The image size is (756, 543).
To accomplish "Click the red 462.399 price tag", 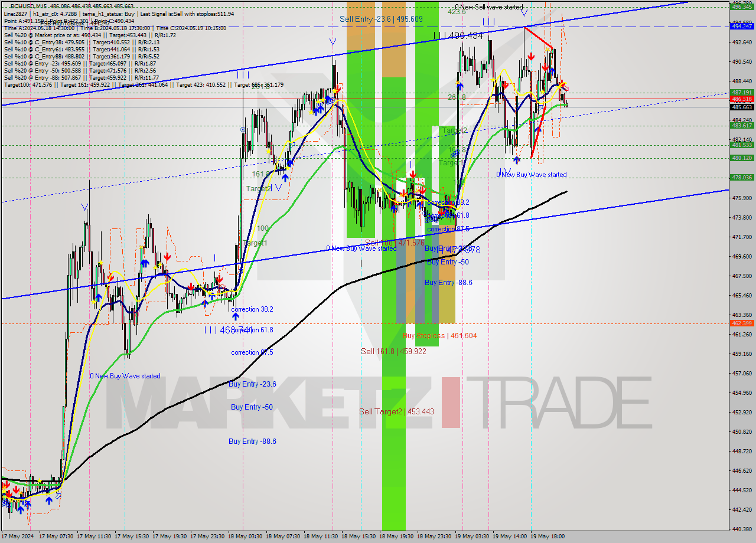I will pyautogui.click(x=741, y=323).
